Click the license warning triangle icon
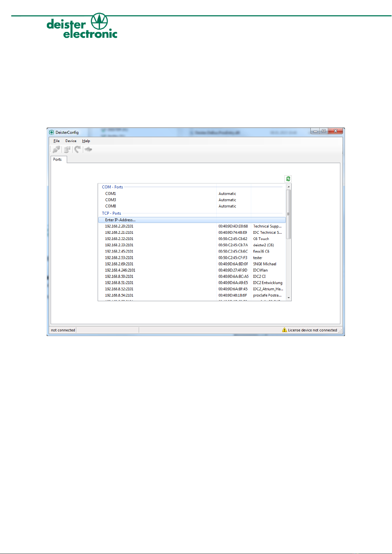 (284, 330)
